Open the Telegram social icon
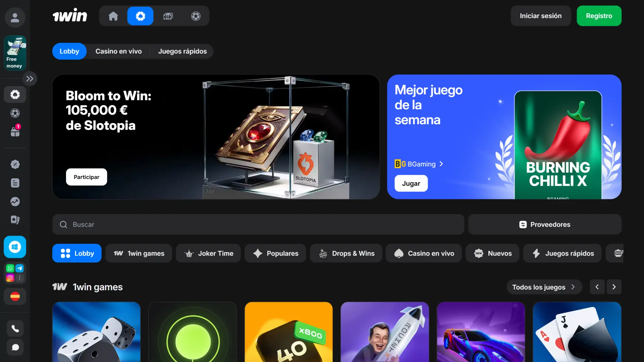The image size is (644, 362). coord(20,268)
